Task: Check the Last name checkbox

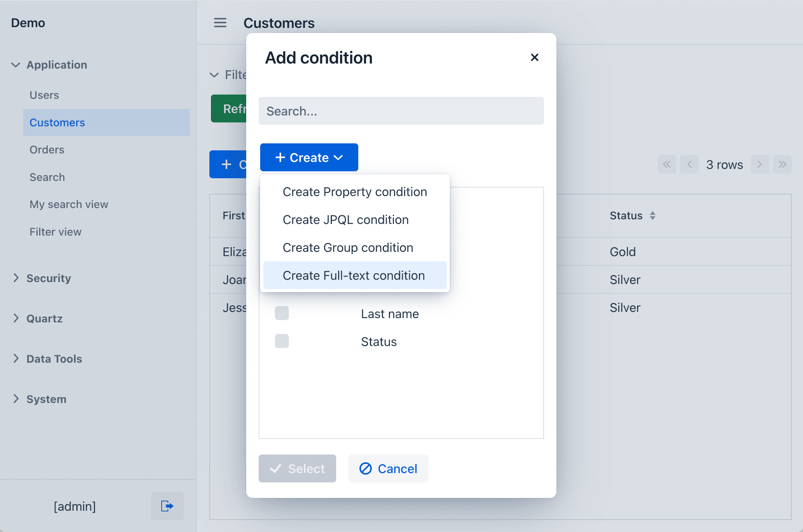Action: point(282,313)
